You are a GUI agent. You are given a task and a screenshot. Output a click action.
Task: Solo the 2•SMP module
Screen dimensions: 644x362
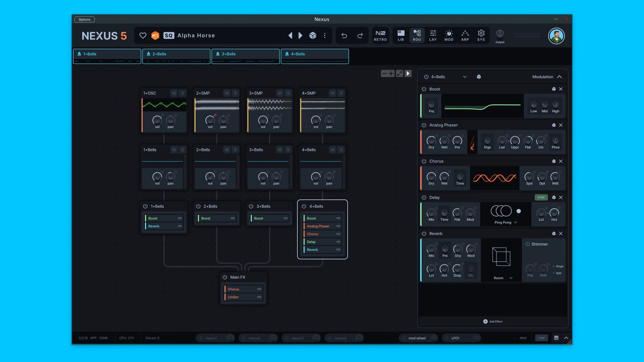[235, 93]
